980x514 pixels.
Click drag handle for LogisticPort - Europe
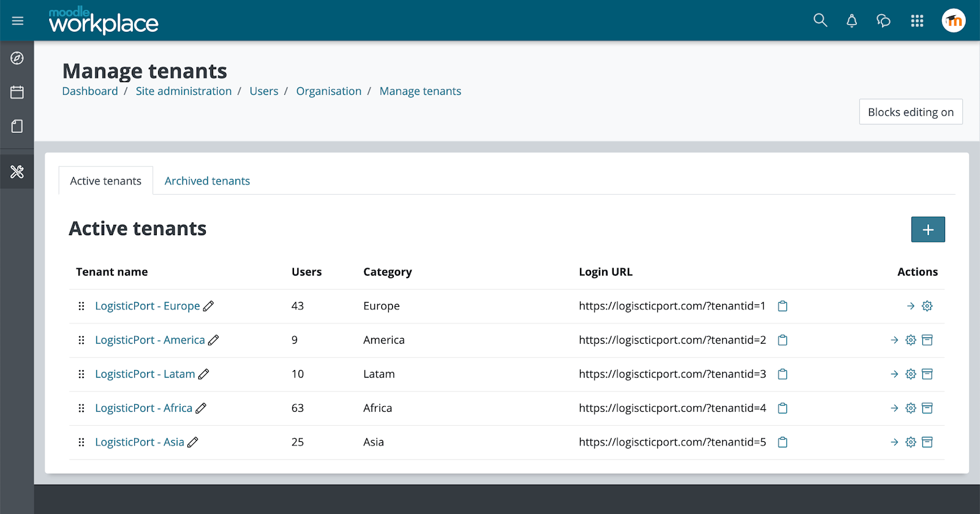pyautogui.click(x=81, y=306)
